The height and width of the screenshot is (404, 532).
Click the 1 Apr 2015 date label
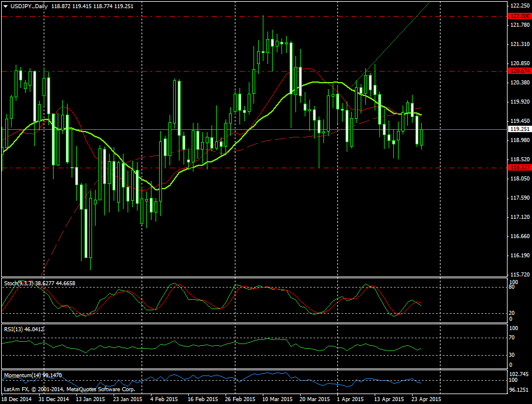(351, 399)
